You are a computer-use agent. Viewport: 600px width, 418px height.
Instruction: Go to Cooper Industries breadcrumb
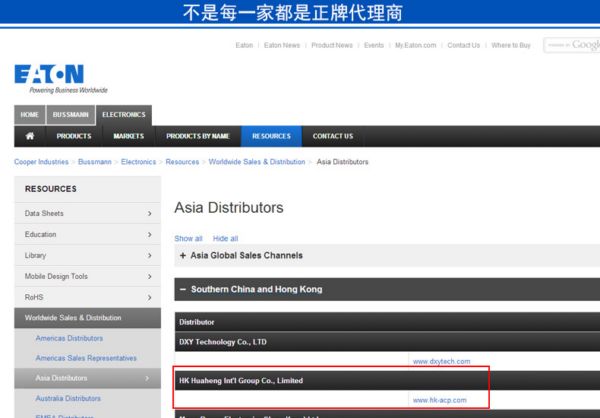[41, 162]
